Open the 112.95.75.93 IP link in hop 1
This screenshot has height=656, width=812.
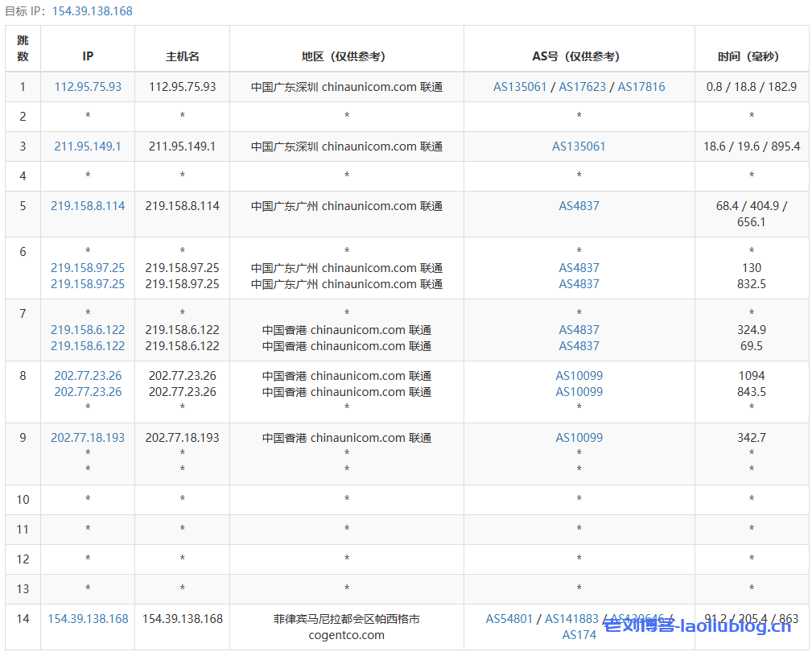point(88,87)
